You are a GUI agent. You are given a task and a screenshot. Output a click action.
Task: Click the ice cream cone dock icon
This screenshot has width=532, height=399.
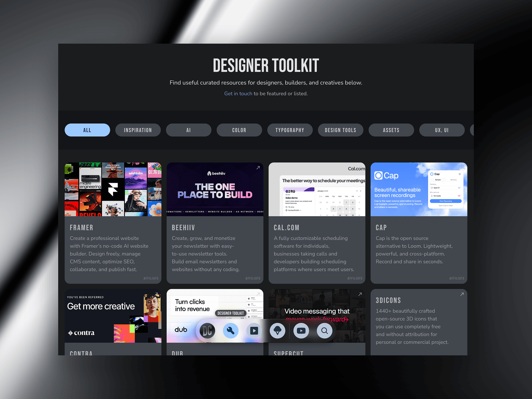(277, 331)
